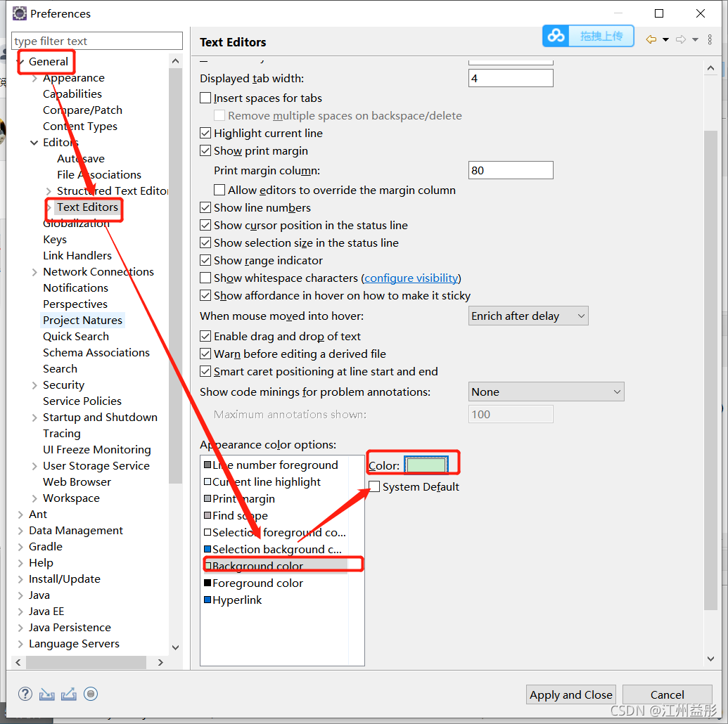Open the Help icon at bottom left
Viewport: 728px width, 724px height.
pyautogui.click(x=25, y=694)
